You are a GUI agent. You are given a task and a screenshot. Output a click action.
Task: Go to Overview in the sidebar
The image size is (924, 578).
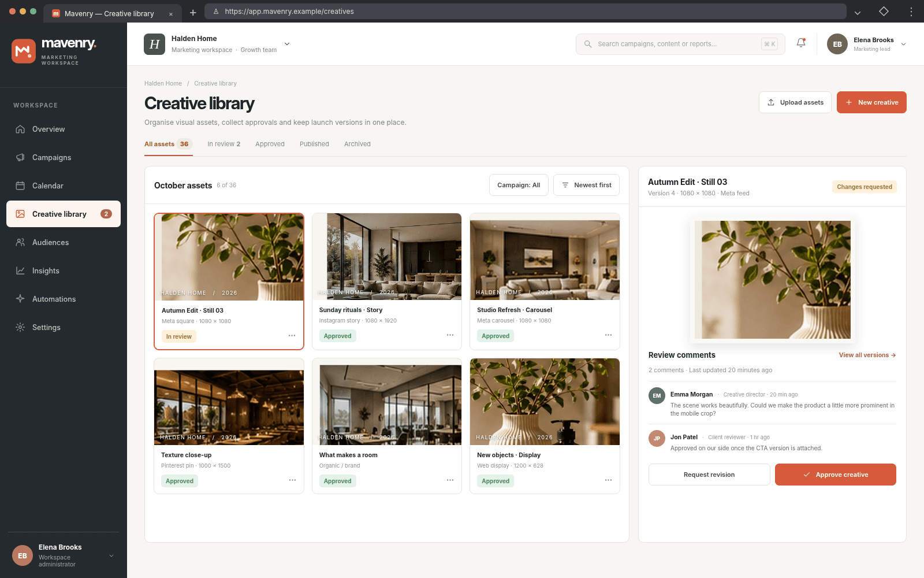pyautogui.click(x=64, y=129)
